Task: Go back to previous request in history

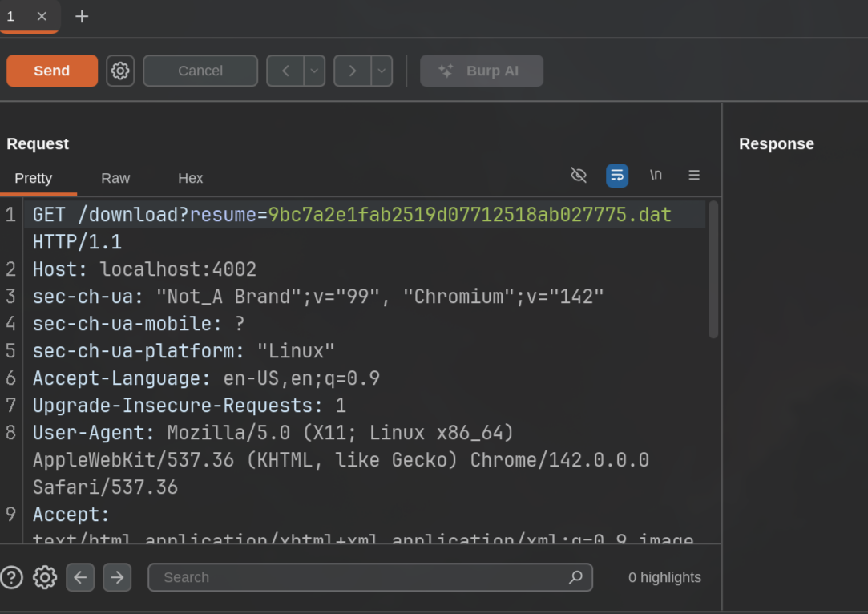Action: coord(285,71)
